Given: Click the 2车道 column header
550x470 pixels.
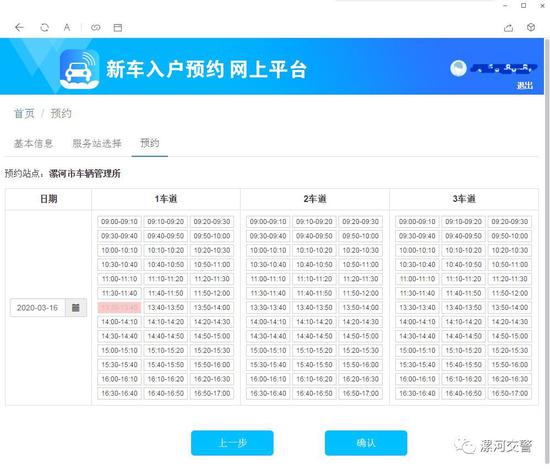Looking at the screenshot, I should (x=315, y=199).
